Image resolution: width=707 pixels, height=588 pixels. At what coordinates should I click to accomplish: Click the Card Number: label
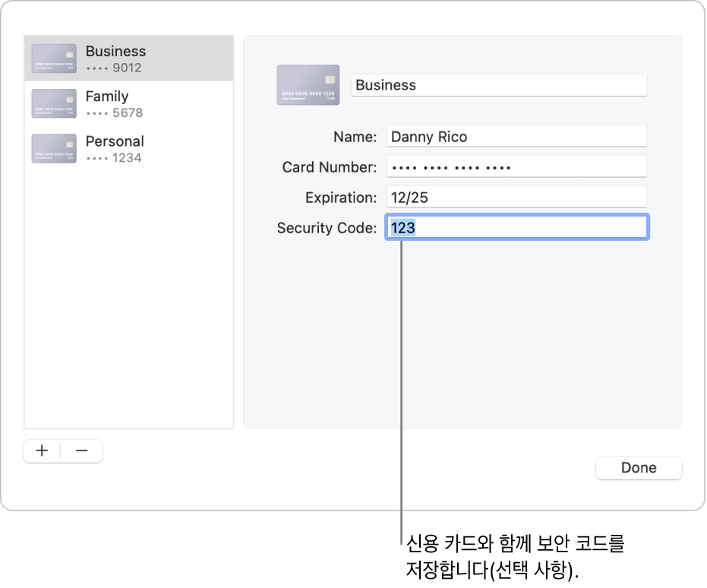pos(329,167)
